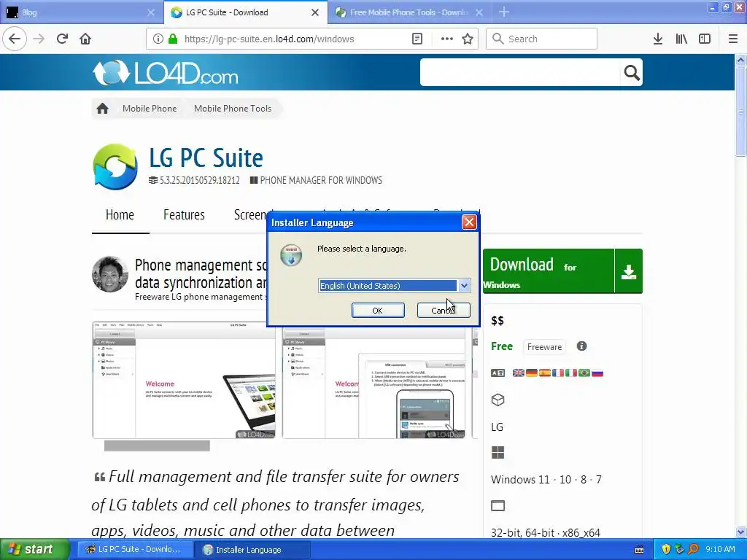The height and width of the screenshot is (560, 747).
Task: Open first LG PC Suite screenshot thumbnail
Action: pyautogui.click(x=184, y=380)
